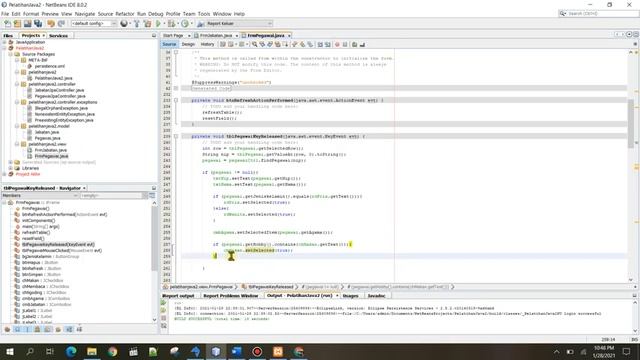Image resolution: width=640 pixels, height=360 pixels.
Task: Toggle sort by name in Navigator
Action: 69,329
